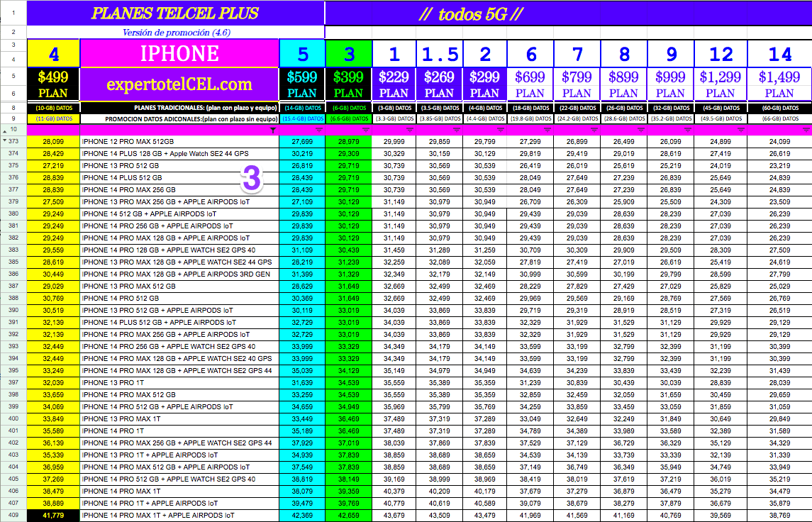Click the 41,779 cell in the last row
The image size is (812, 522).
(52, 516)
